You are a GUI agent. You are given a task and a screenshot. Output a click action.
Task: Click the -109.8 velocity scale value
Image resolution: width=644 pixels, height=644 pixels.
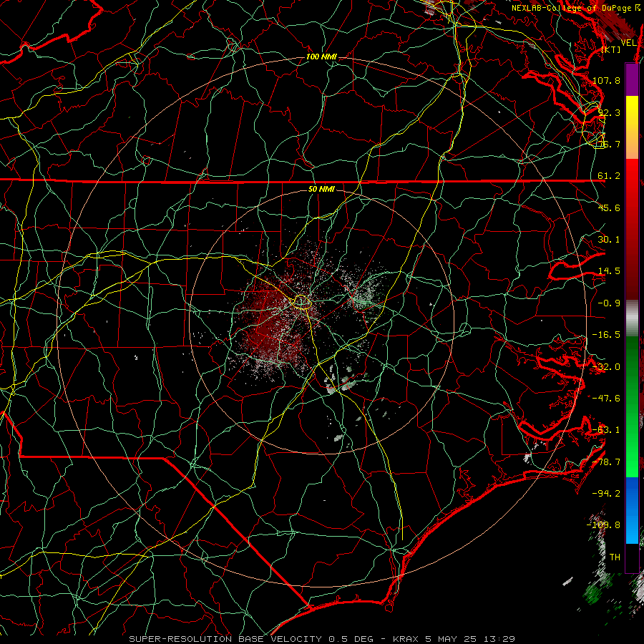pos(604,525)
